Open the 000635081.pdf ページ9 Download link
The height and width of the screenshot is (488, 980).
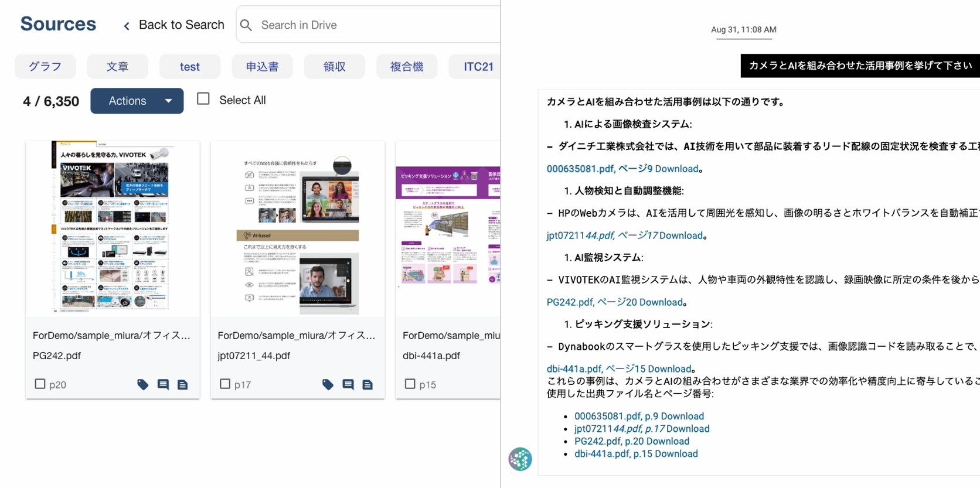point(622,169)
